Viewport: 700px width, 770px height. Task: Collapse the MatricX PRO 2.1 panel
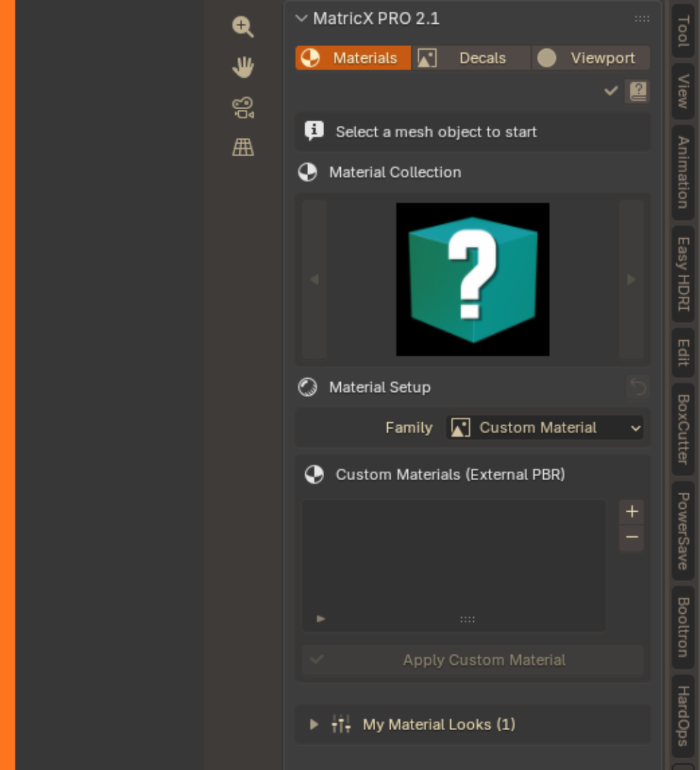tap(301, 19)
